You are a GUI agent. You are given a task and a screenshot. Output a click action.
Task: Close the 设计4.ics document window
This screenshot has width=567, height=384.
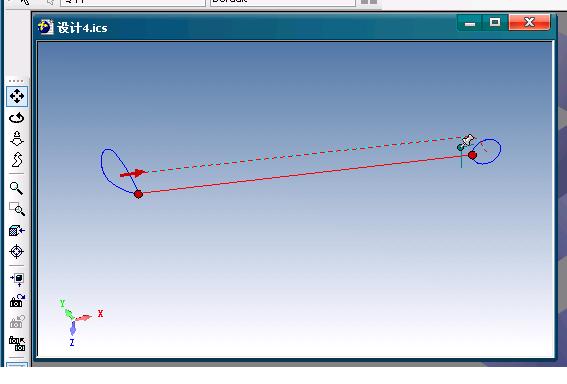tap(529, 22)
